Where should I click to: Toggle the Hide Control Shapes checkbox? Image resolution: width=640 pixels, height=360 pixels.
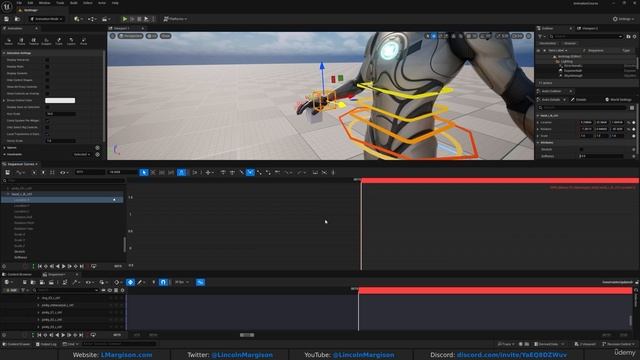[47, 80]
